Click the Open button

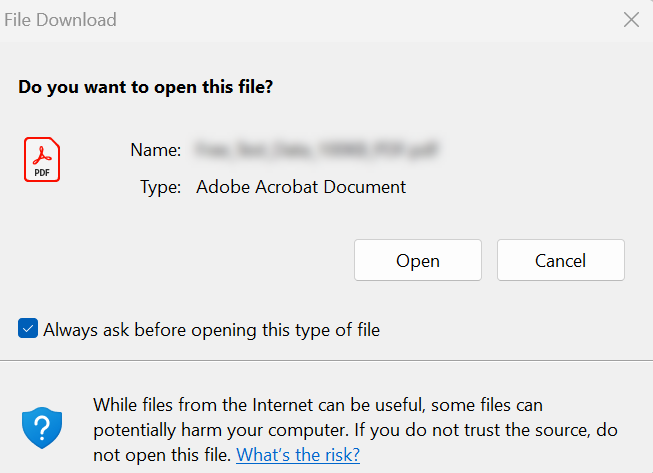(417, 260)
